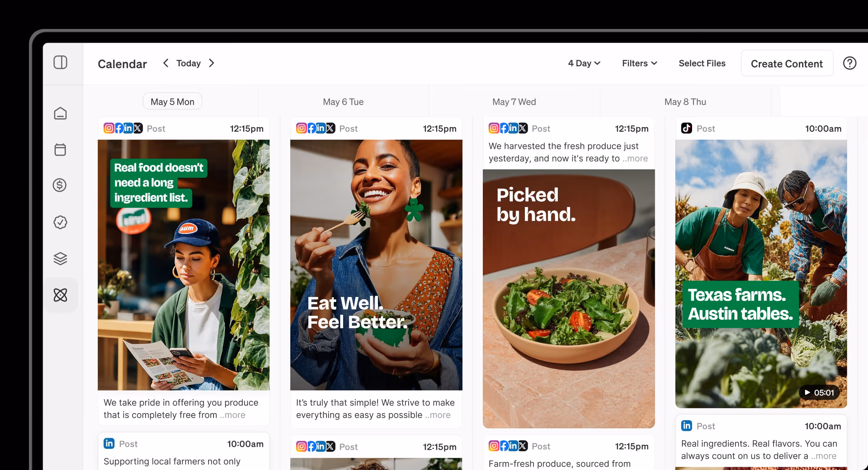Toggle the sidebar panel icon
The width and height of the screenshot is (868, 470).
coord(60,62)
